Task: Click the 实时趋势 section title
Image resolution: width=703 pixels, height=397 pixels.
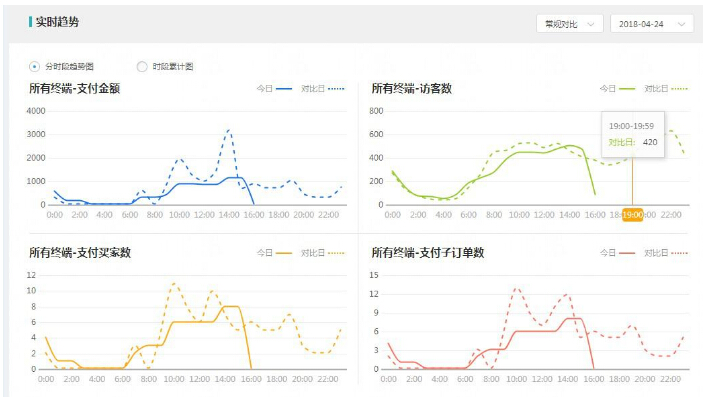Action: coord(57,22)
